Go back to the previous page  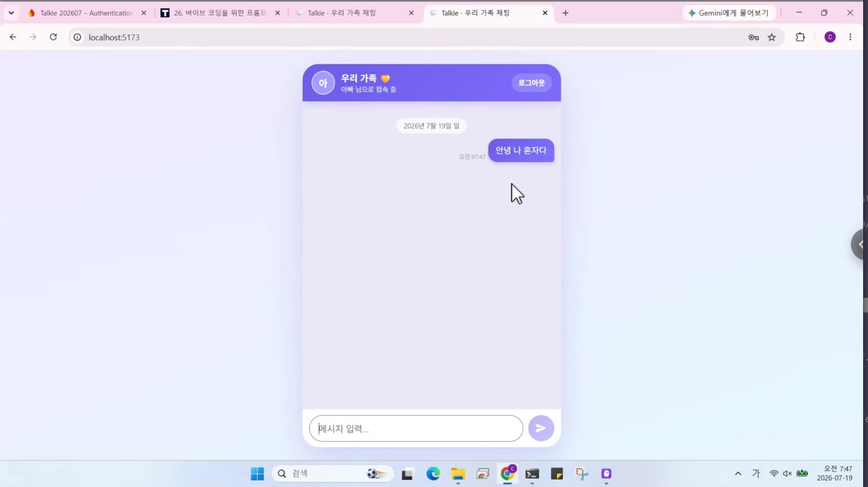(x=12, y=37)
